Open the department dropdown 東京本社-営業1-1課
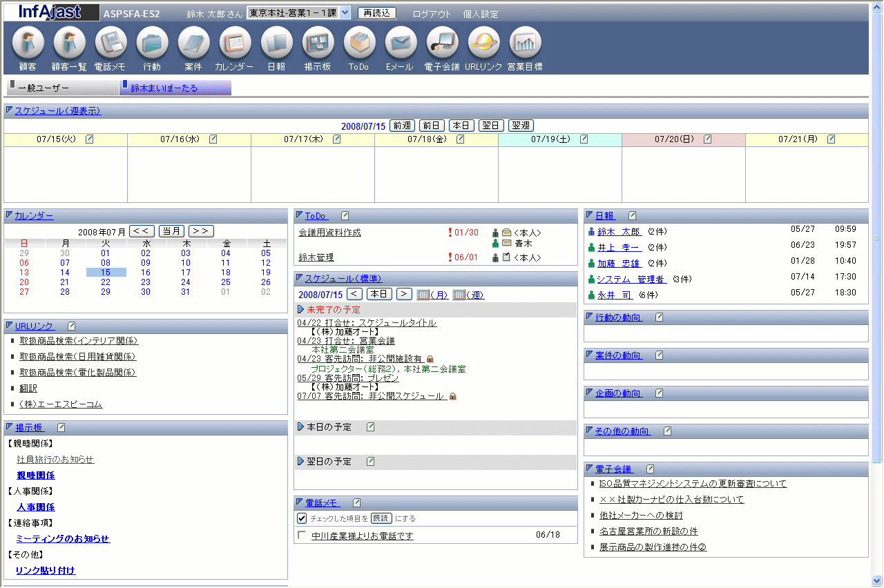Image resolution: width=884 pixels, height=588 pixels. pyautogui.click(x=298, y=13)
